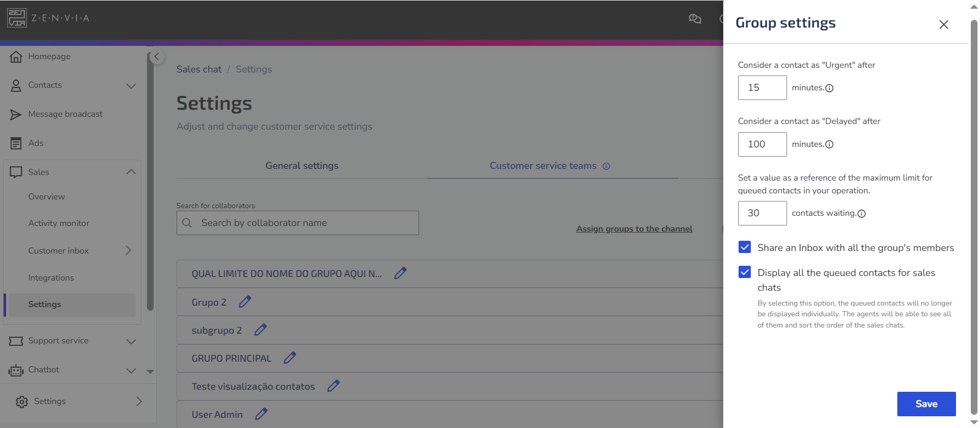Click the Urgent minutes input field
This screenshot has width=980, height=428.
coord(762,88)
